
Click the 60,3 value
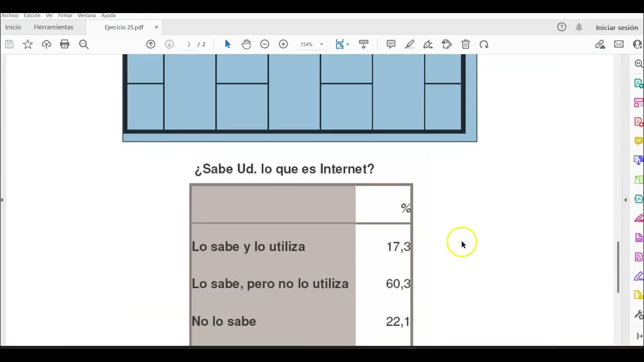coord(398,284)
